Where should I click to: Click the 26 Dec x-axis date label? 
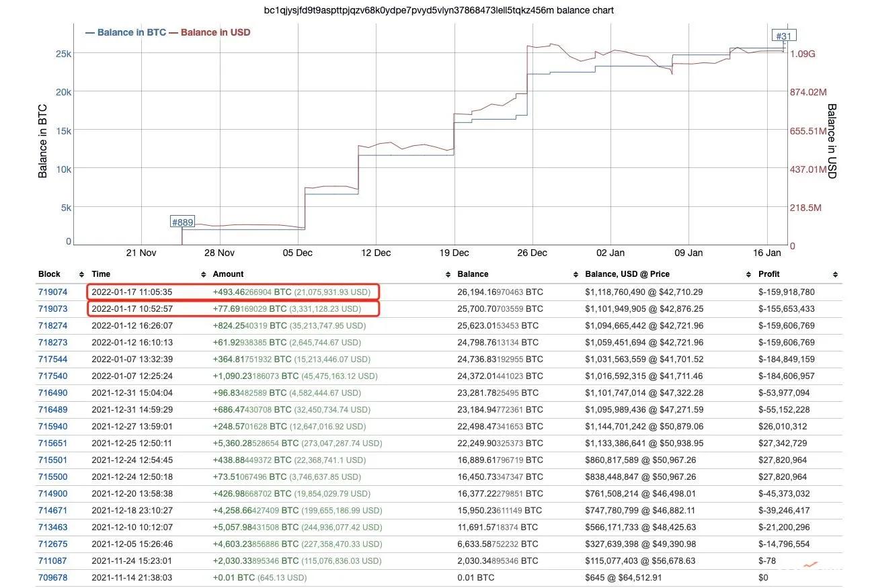click(532, 253)
